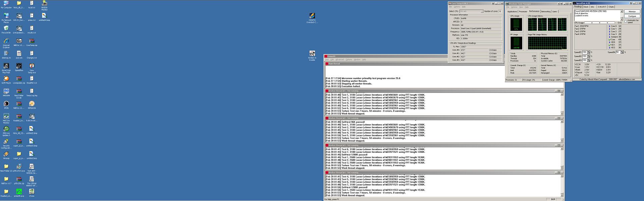This screenshot has height=201, width=644.
Task: Adjust the Speed04 spinner arrows in SpeedFan
Action: coord(622,52)
